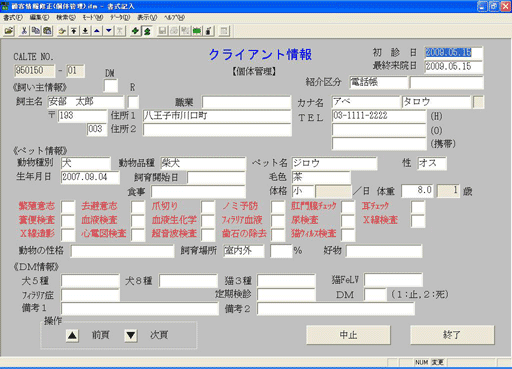Tick the DM box above 飼い主情報
Screen dimensions: 512x369
pos(111,86)
